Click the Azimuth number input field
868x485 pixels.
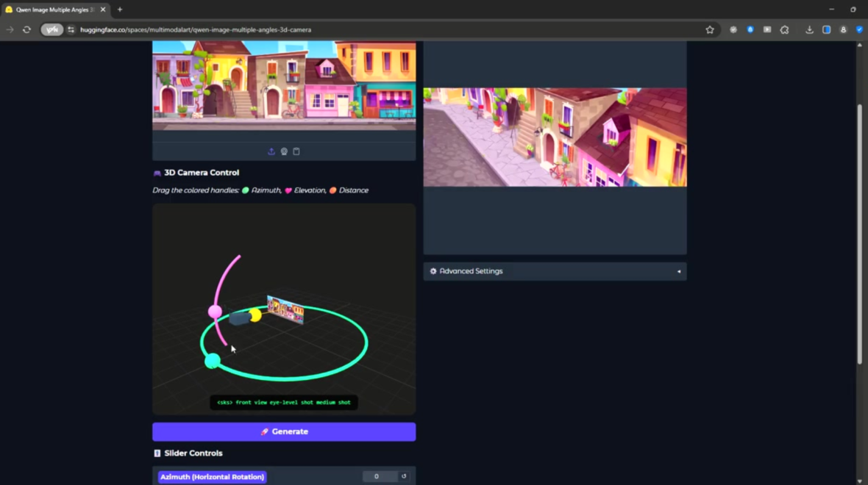pos(380,476)
